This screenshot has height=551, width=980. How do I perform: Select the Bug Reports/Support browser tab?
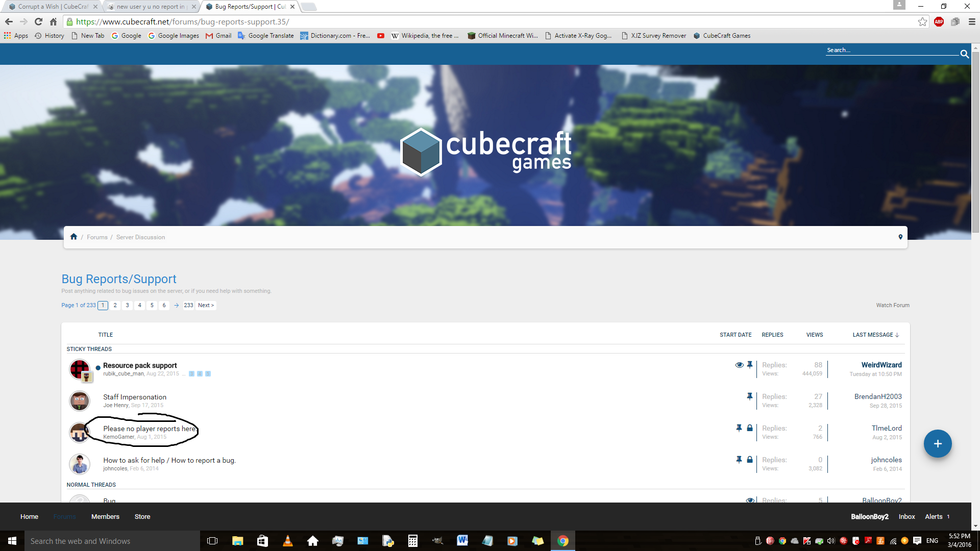pyautogui.click(x=250, y=7)
